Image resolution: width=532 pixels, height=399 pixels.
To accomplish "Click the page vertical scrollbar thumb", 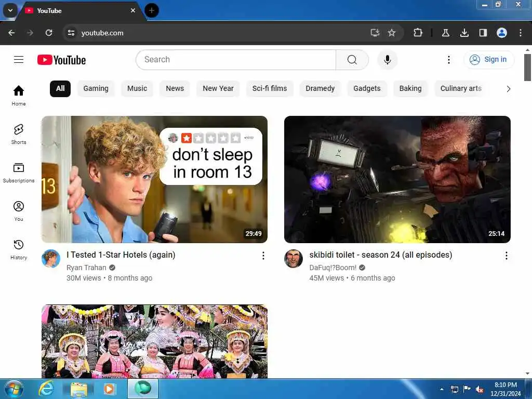I will [x=527, y=67].
